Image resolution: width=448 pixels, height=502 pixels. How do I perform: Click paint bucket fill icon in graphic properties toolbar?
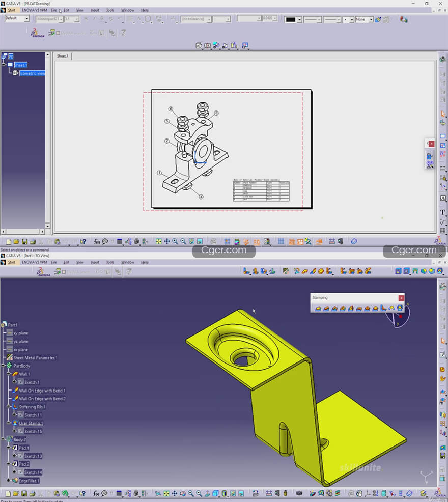(378, 20)
